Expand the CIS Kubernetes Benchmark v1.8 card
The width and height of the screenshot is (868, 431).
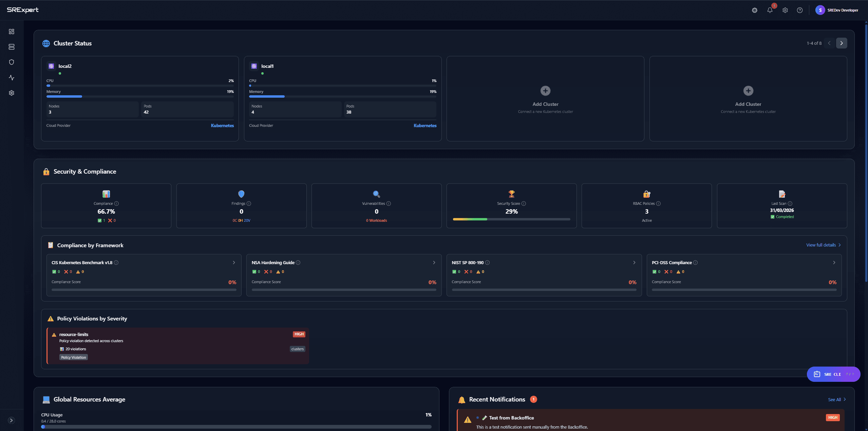[x=233, y=262]
